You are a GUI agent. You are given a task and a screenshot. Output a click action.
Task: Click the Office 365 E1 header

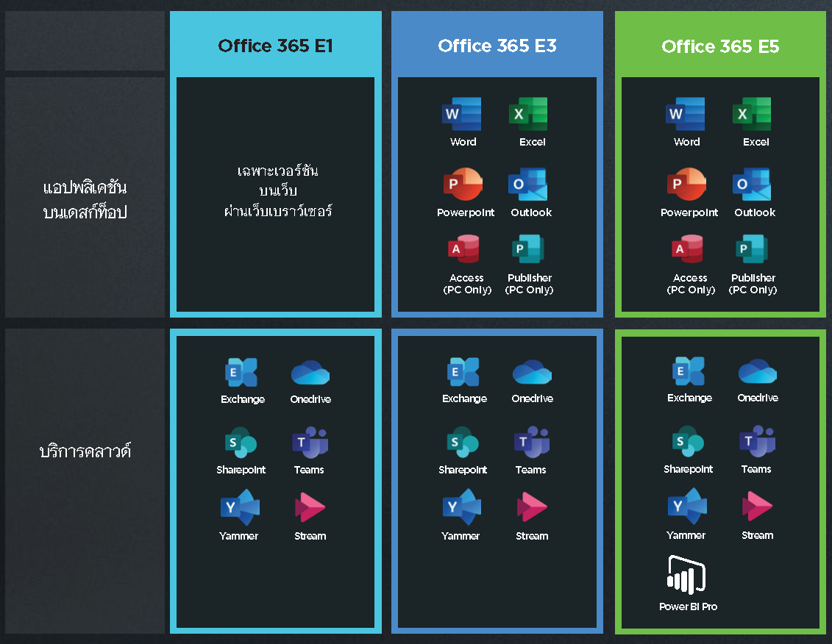[x=275, y=45]
